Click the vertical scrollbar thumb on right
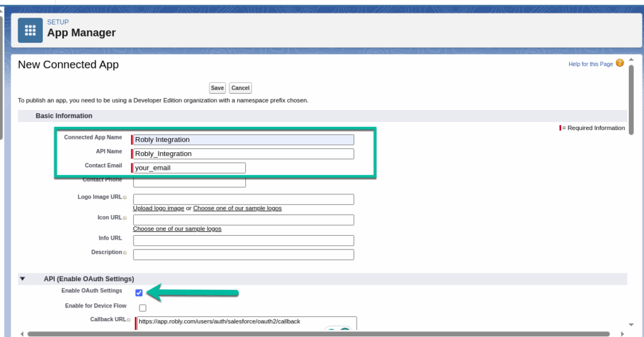Viewport: 644px width, 337px height. pyautogui.click(x=631, y=99)
